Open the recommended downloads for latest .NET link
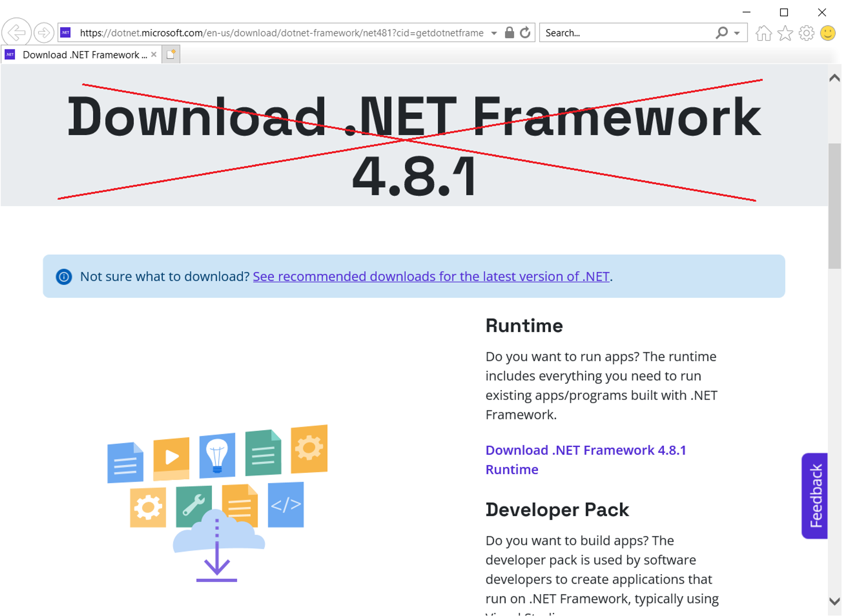Screen dimensions: 842x616 point(431,276)
